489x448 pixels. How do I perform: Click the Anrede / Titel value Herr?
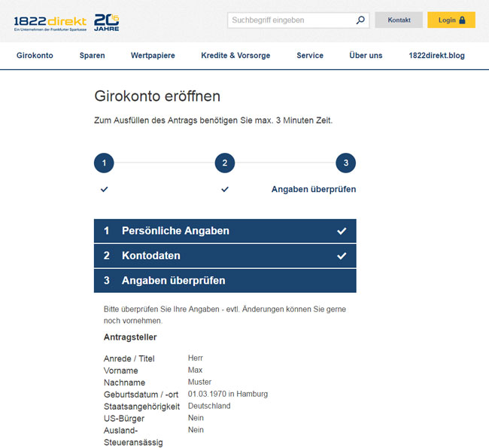point(196,358)
